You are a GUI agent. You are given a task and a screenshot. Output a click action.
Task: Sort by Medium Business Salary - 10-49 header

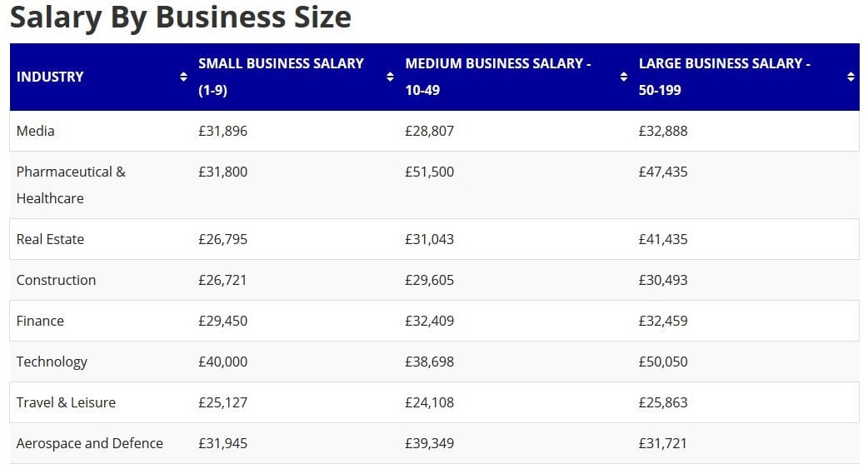pos(498,77)
